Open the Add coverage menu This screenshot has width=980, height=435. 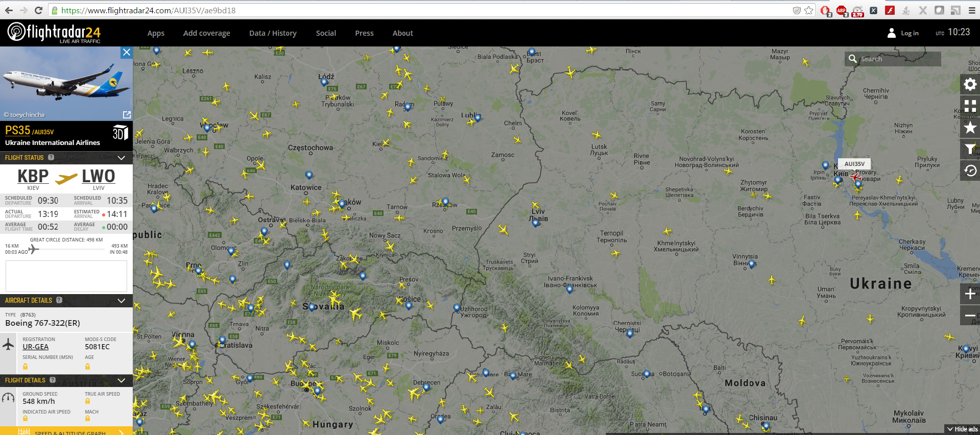click(206, 33)
